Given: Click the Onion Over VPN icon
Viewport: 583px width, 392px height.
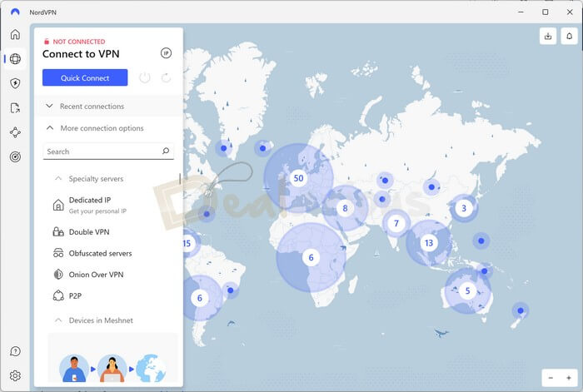Looking at the screenshot, I should pyautogui.click(x=58, y=274).
